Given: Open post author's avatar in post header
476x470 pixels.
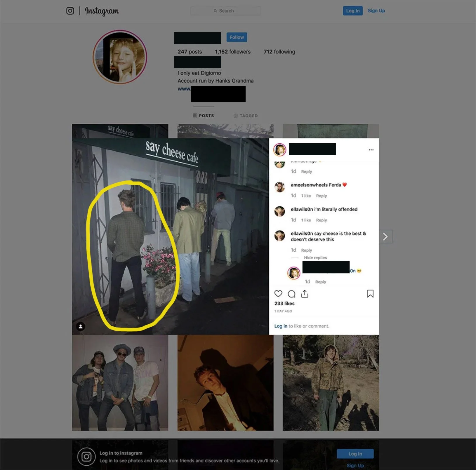Looking at the screenshot, I should point(279,150).
